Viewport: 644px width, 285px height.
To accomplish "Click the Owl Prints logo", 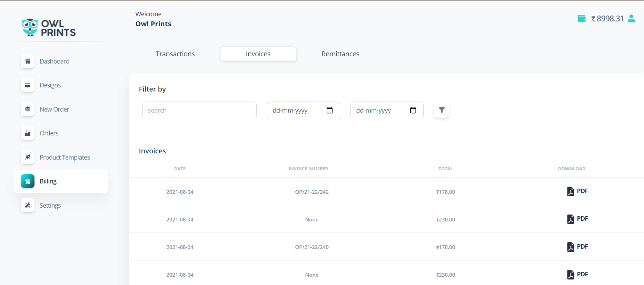I will pyautogui.click(x=48, y=27).
